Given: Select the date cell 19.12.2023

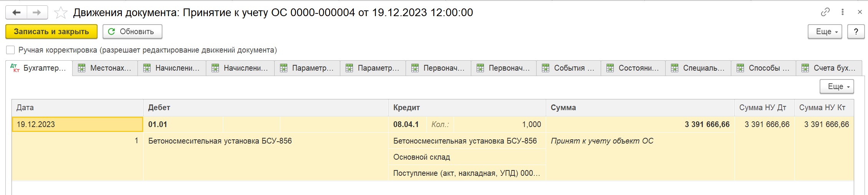Looking at the screenshot, I should pos(78,124).
